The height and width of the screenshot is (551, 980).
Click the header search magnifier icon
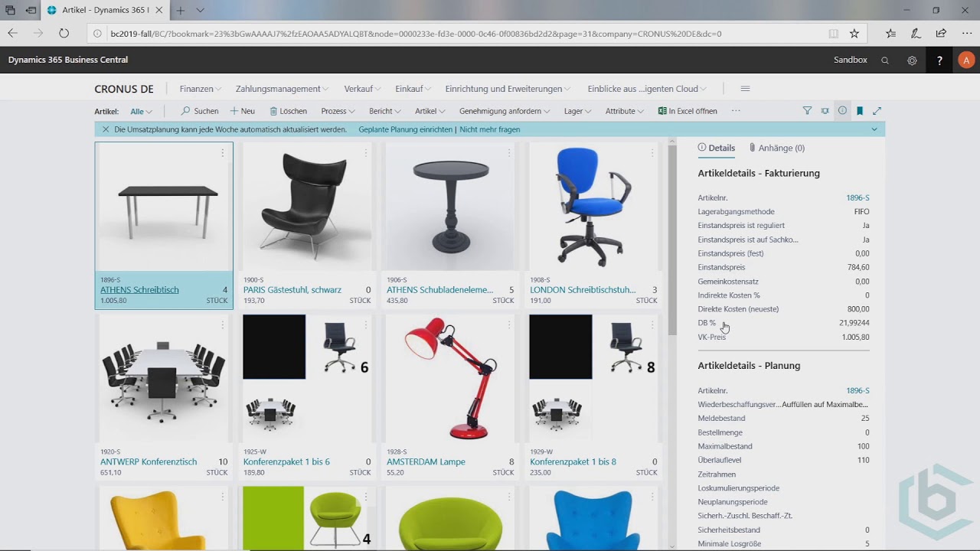885,60
